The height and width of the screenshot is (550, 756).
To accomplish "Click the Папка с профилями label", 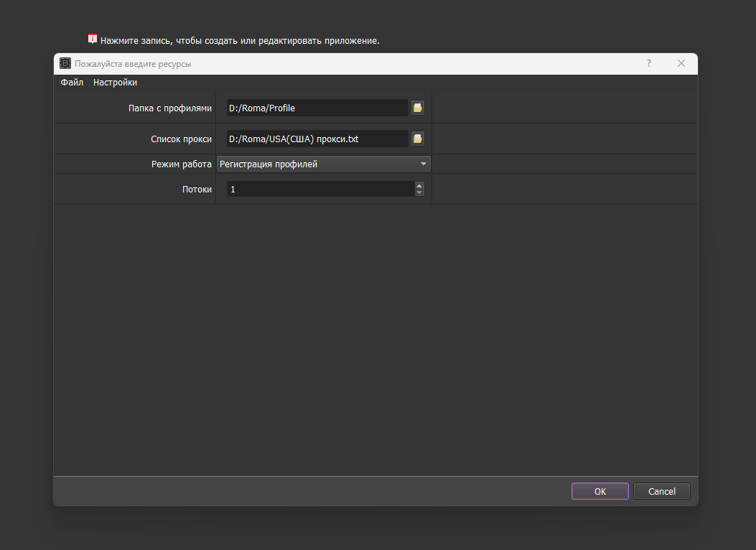I will 170,108.
